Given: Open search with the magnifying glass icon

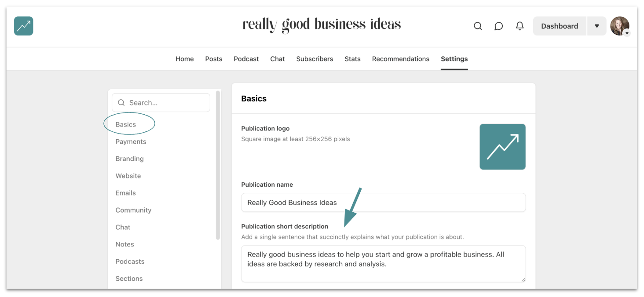Looking at the screenshot, I should click(478, 26).
